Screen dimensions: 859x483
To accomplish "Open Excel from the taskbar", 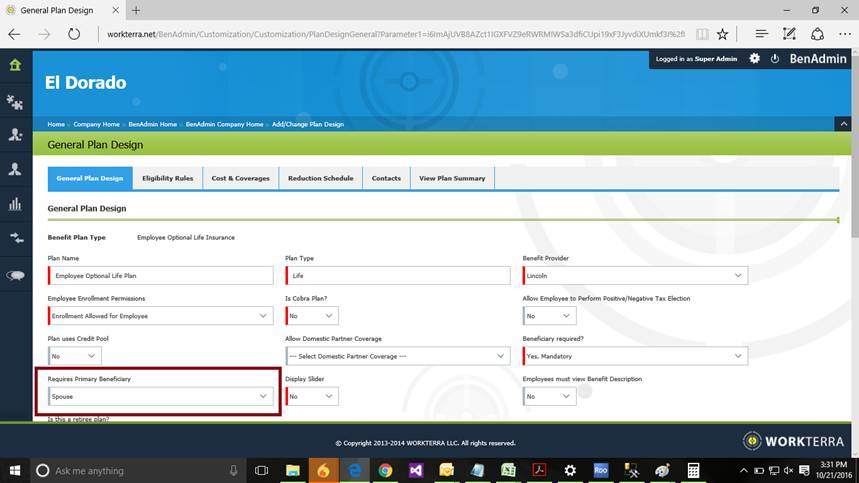I will [x=508, y=470].
